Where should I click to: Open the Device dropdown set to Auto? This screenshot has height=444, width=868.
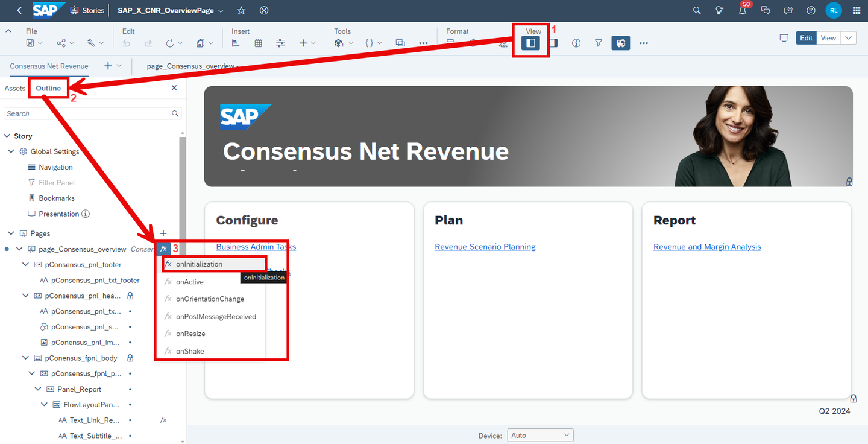(540, 435)
